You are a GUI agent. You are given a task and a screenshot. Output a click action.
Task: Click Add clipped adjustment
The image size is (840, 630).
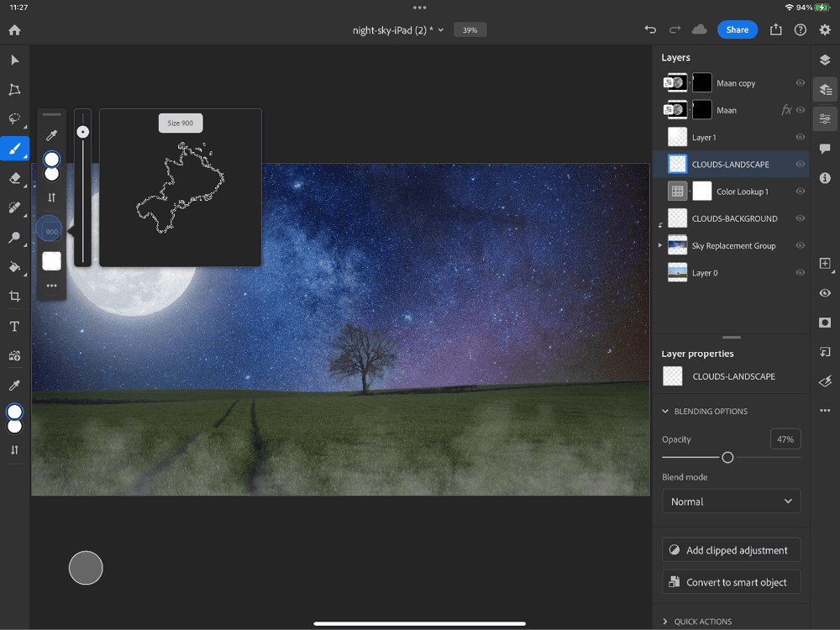point(732,550)
